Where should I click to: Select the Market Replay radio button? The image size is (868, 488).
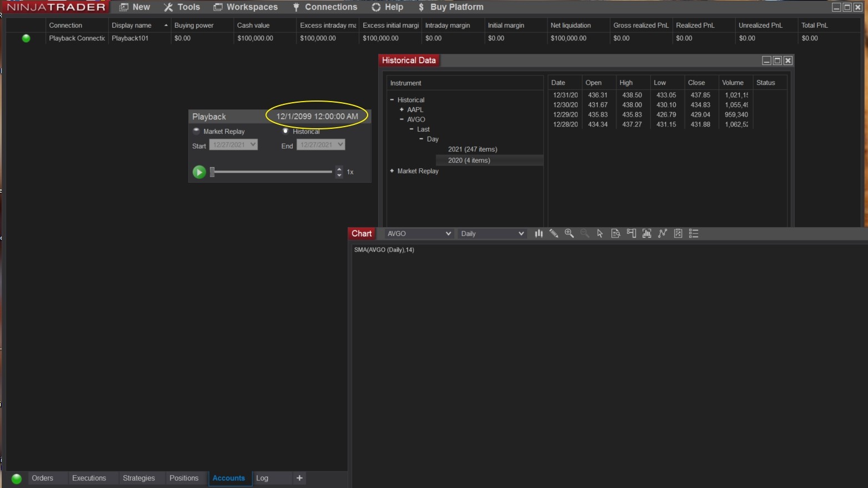pyautogui.click(x=196, y=132)
